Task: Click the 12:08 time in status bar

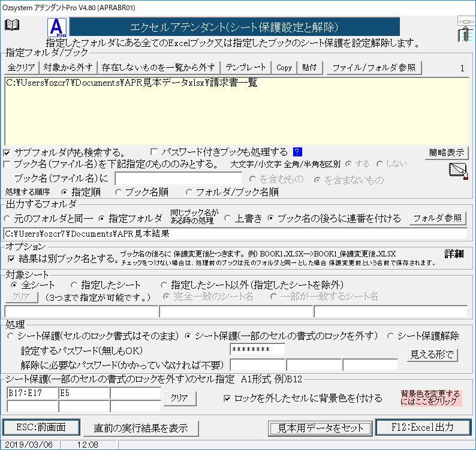Action: (87, 445)
